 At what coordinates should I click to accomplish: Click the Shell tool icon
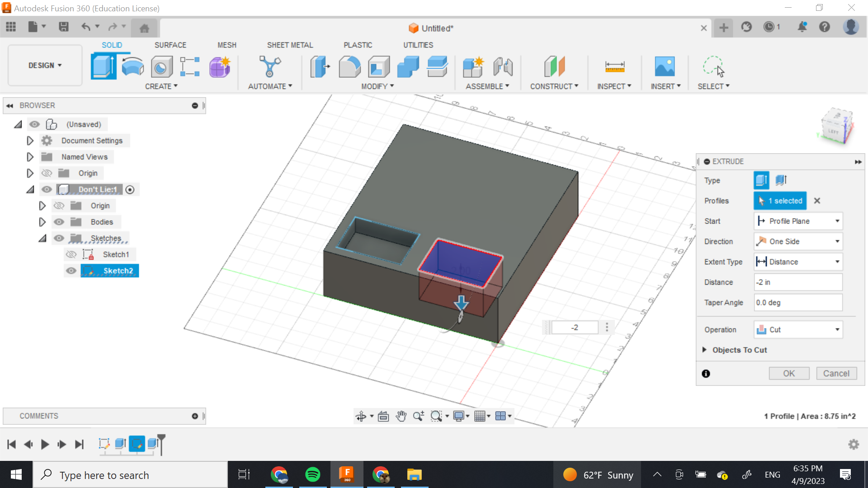[x=379, y=66]
